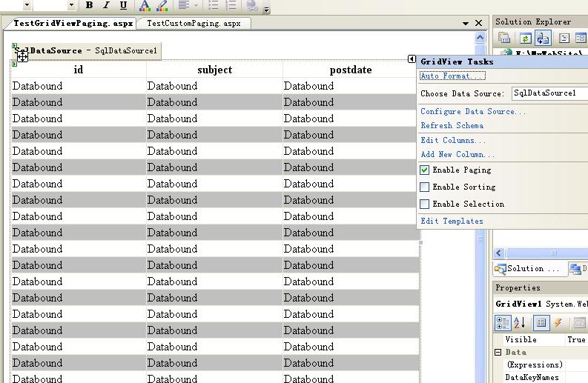Check the Enable Selection checkbox

pos(425,204)
